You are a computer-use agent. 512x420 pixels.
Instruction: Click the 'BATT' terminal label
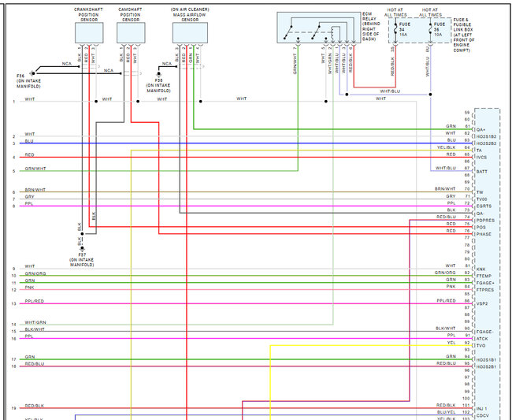point(481,172)
